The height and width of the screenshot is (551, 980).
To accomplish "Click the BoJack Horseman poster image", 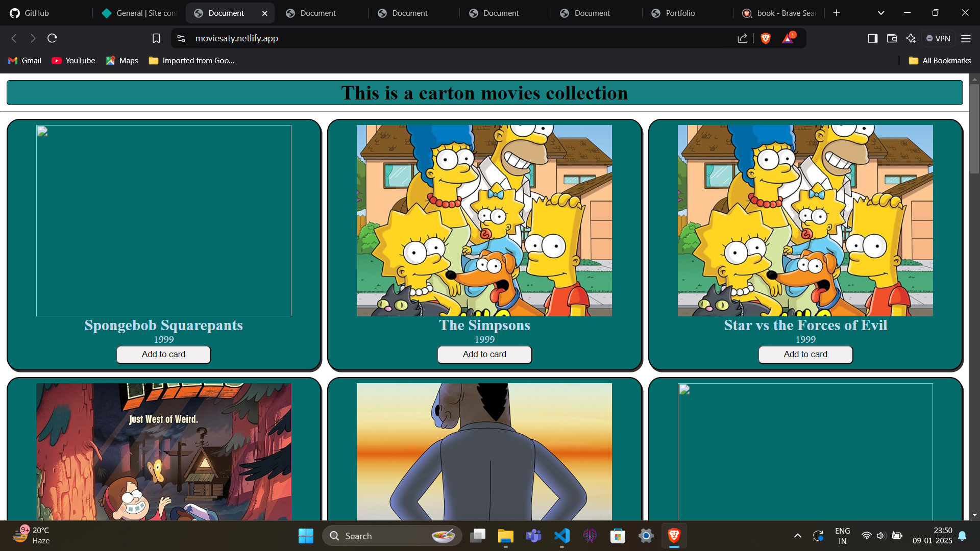I will point(484,452).
